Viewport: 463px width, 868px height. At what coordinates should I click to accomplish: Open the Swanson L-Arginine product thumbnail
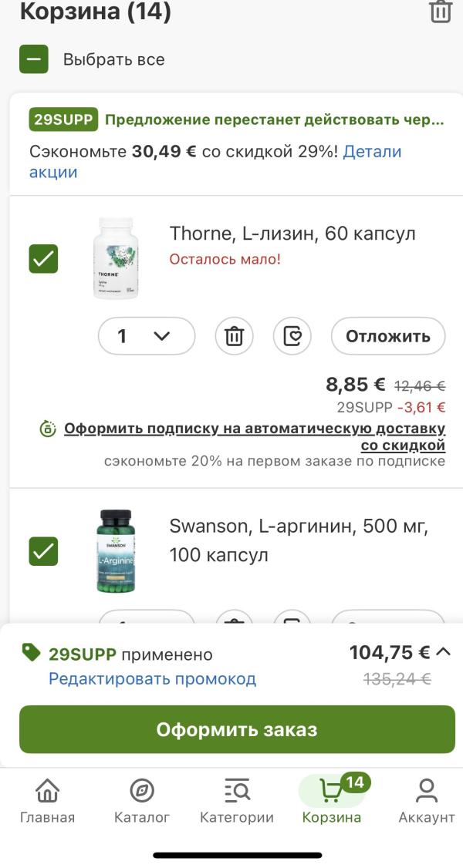click(116, 550)
